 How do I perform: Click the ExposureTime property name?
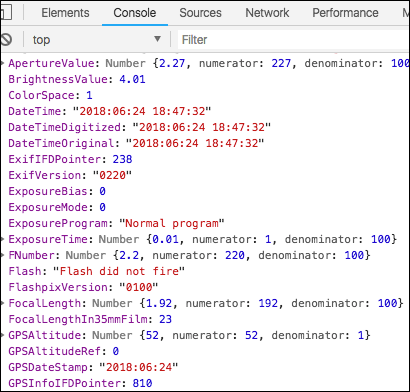pos(48,239)
